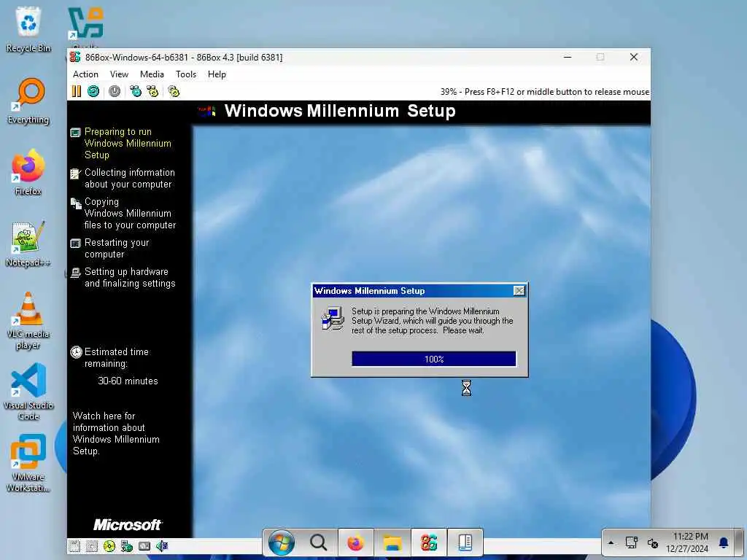
Task: Open the notification bell icon
Action: tap(723, 542)
